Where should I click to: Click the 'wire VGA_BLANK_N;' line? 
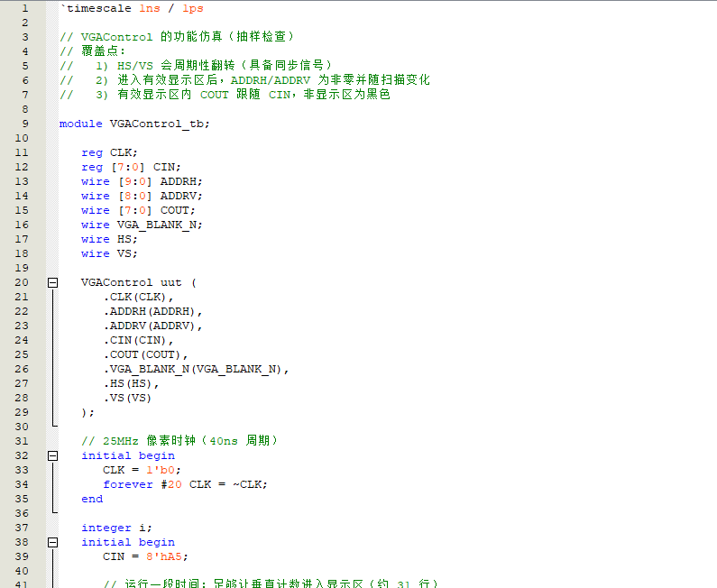click(x=142, y=225)
